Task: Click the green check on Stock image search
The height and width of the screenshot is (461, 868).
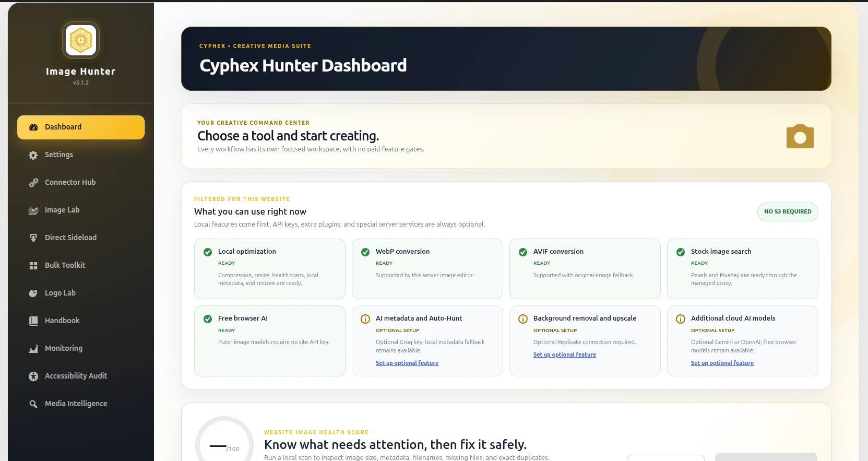Action: (681, 252)
